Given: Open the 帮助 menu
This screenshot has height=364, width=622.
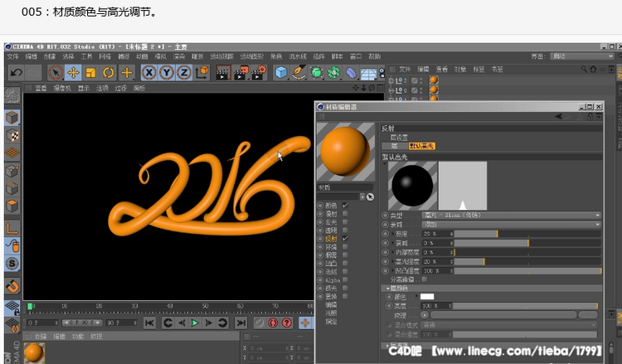Looking at the screenshot, I should click(x=375, y=56).
